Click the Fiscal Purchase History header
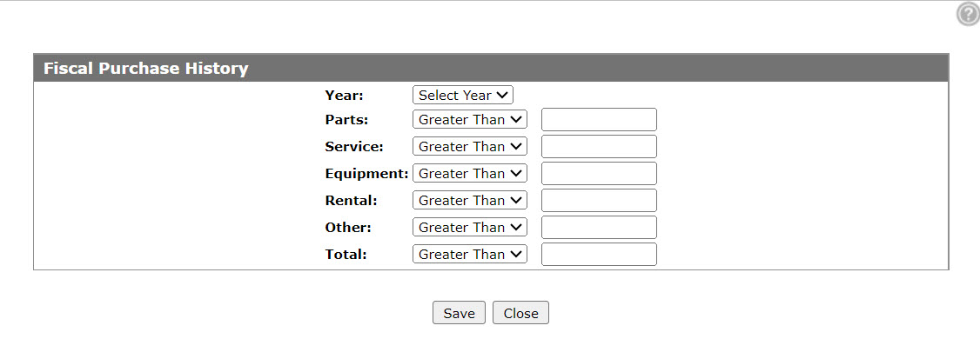This screenshot has width=980, height=339. (x=145, y=68)
